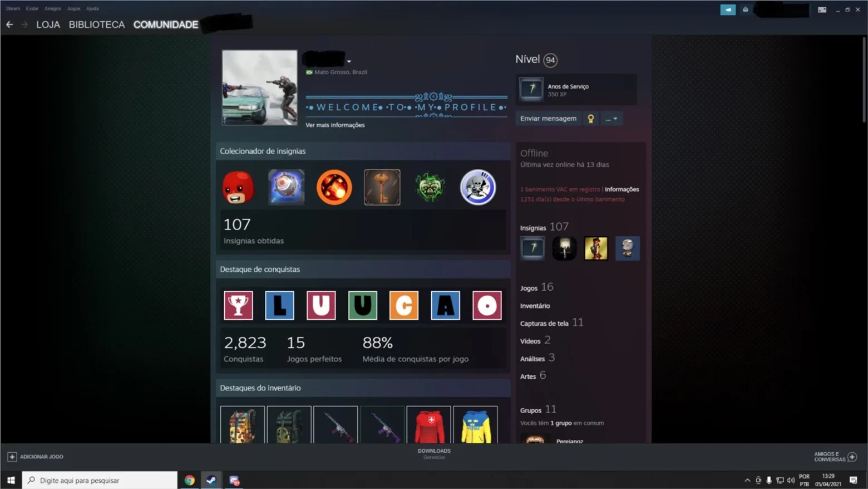Image resolution: width=868 pixels, height=489 pixels.
Task: Open the notifications envelope icon in the title bar
Action: (746, 9)
